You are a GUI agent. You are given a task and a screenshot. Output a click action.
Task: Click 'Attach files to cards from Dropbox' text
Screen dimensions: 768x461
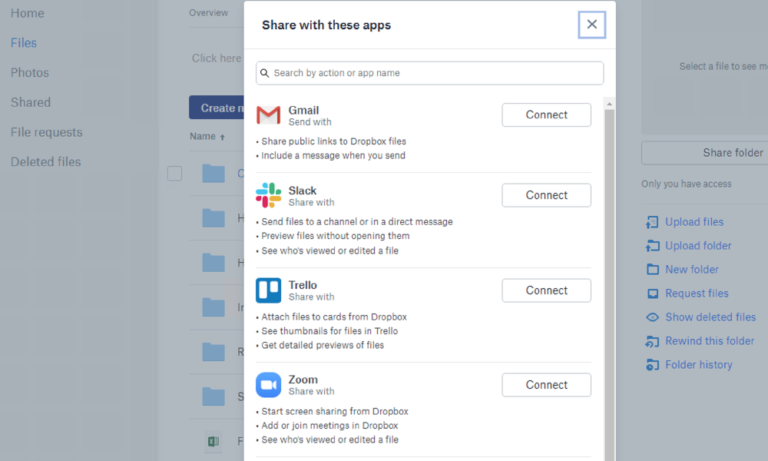(334, 317)
